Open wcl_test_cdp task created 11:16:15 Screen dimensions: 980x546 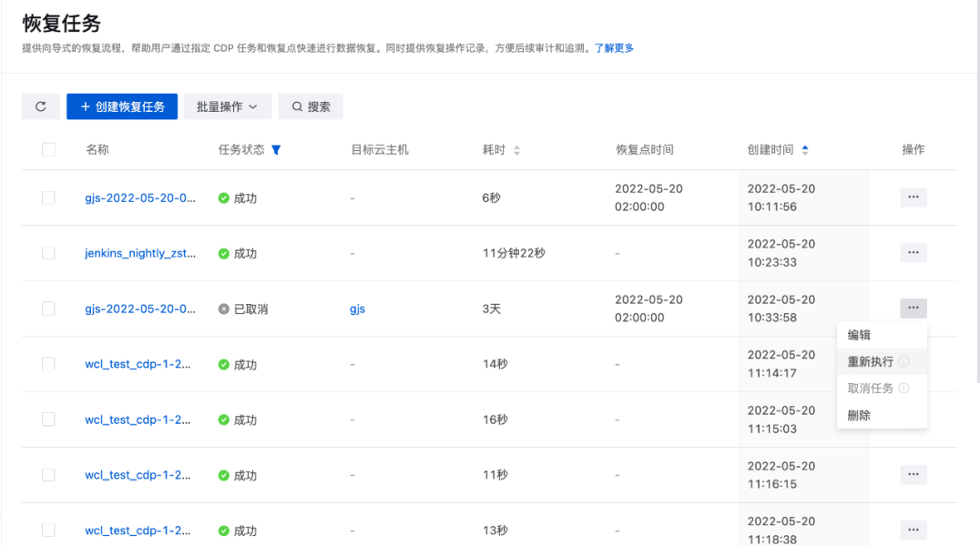[x=138, y=475]
